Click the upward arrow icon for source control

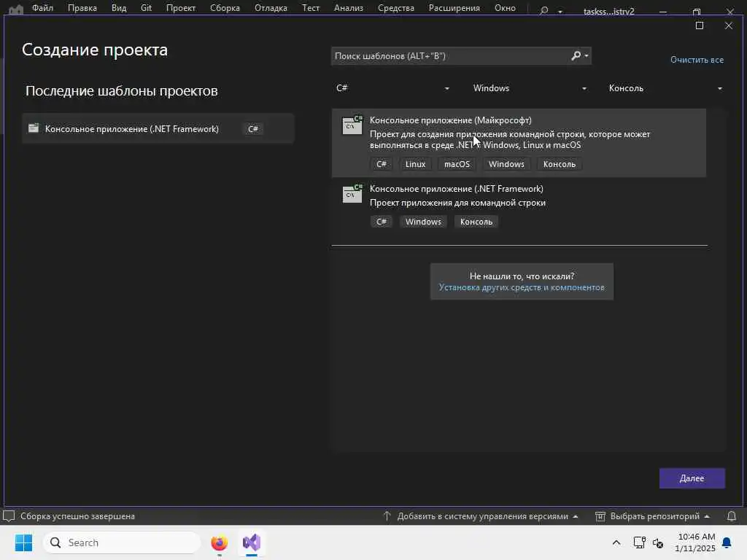point(387,516)
